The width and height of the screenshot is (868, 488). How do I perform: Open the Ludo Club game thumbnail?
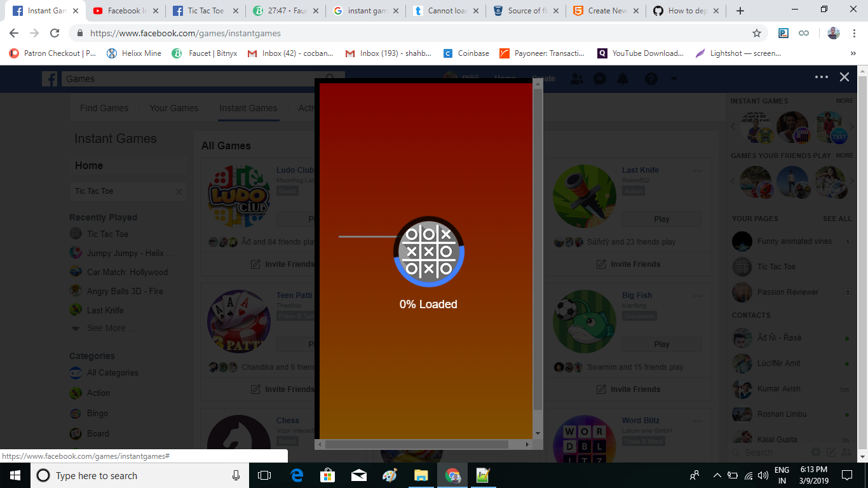tap(239, 196)
